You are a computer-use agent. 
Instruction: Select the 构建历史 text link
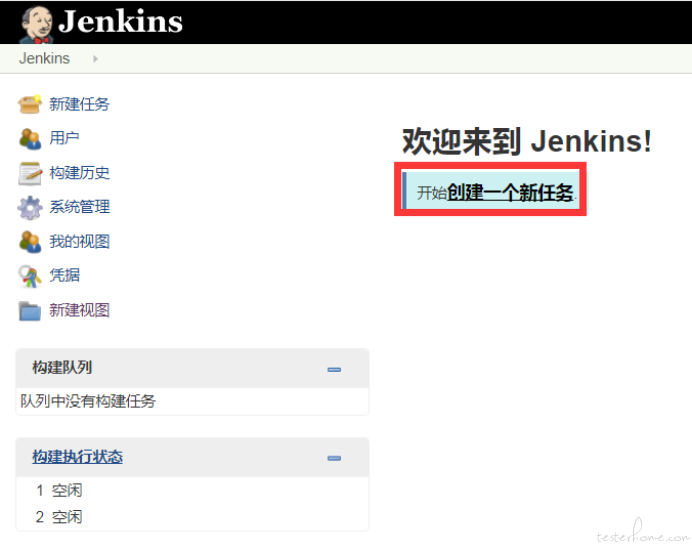(79, 173)
